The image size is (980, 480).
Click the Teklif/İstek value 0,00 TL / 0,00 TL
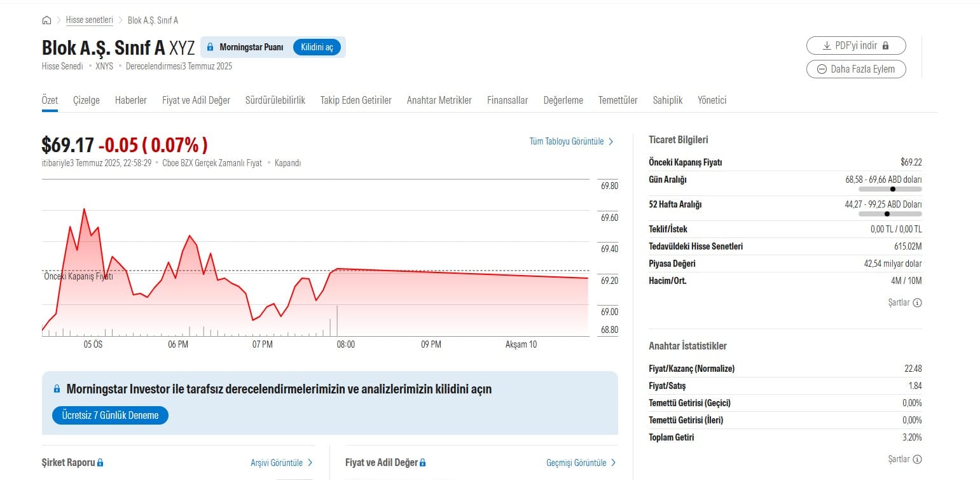[896, 229]
